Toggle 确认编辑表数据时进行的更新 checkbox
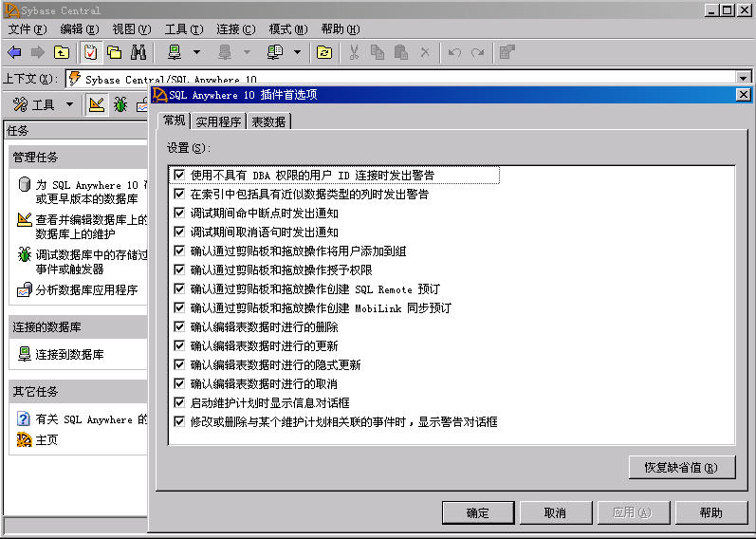This screenshot has width=756, height=539. (x=179, y=345)
